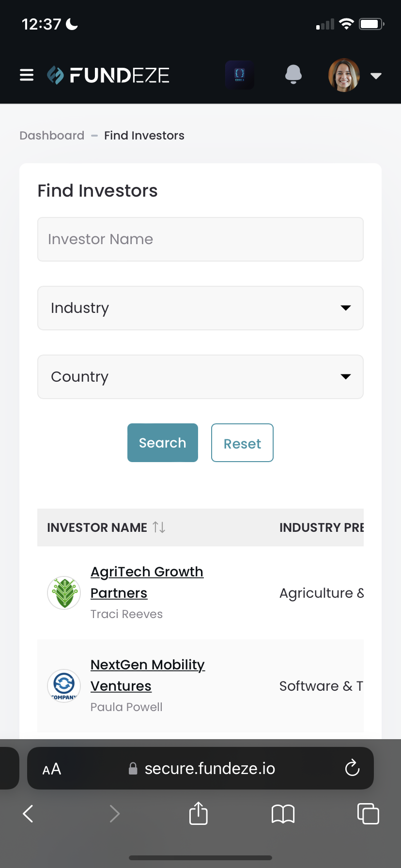Tap the Safari share icon

pos(199,813)
